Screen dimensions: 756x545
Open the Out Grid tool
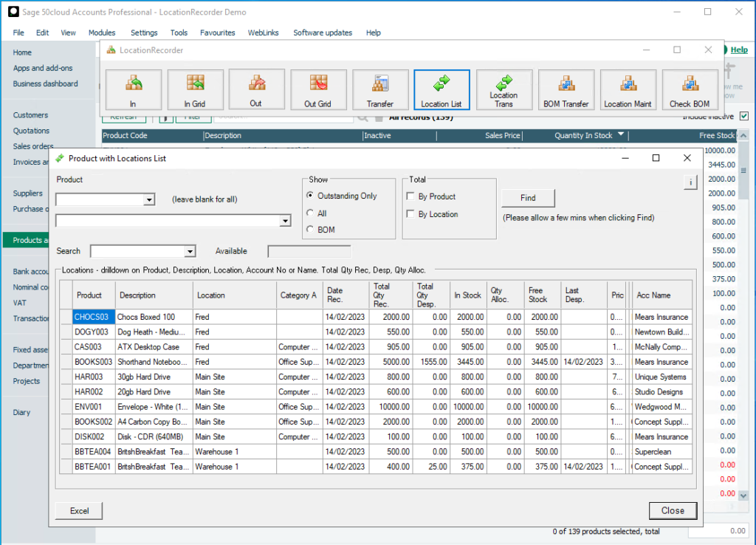[x=318, y=89]
